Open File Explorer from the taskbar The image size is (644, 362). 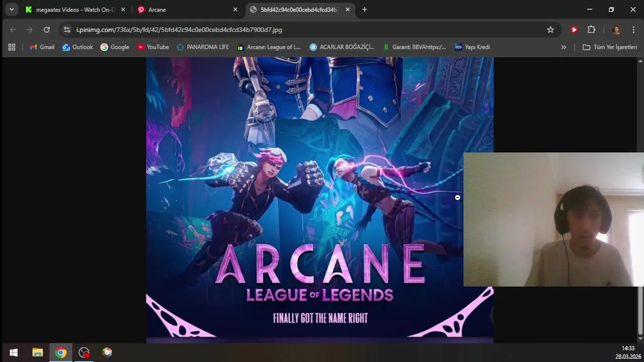point(37,352)
